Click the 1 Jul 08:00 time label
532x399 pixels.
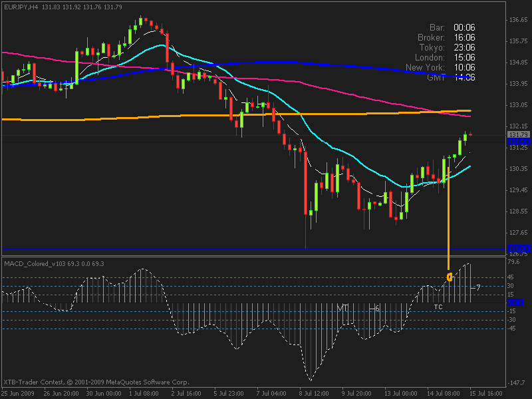pyautogui.click(x=144, y=394)
